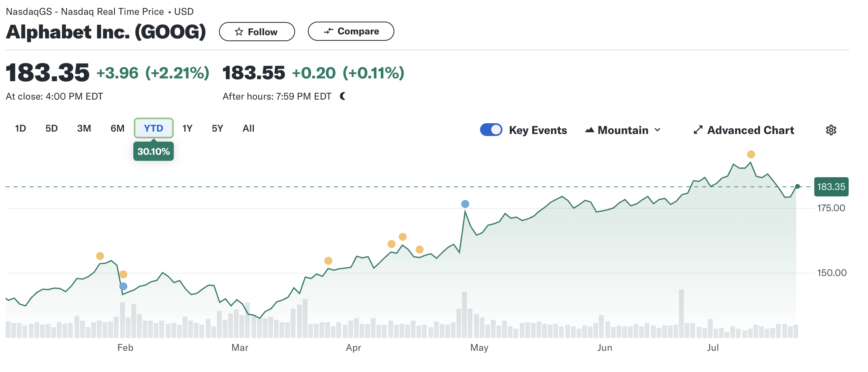
Task: Click the yellow event dot at July peak
Action: point(751,154)
